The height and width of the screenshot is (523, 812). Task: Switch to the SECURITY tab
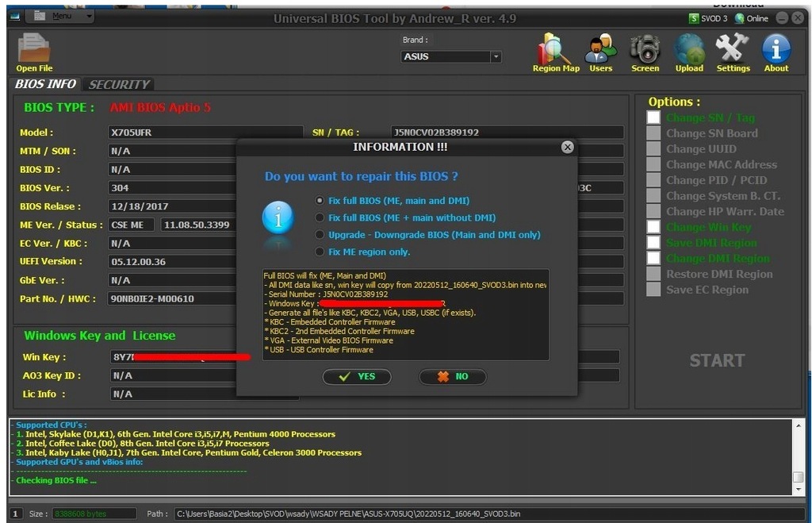click(x=118, y=84)
